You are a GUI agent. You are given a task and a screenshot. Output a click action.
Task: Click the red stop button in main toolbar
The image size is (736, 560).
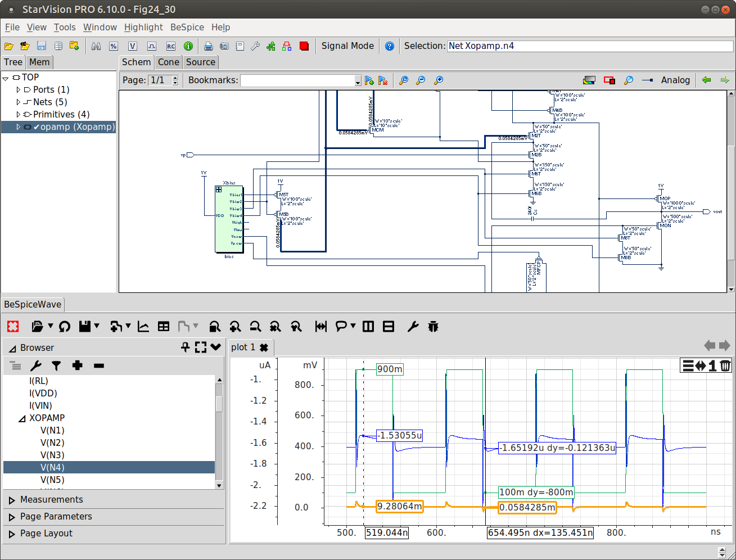point(304,46)
